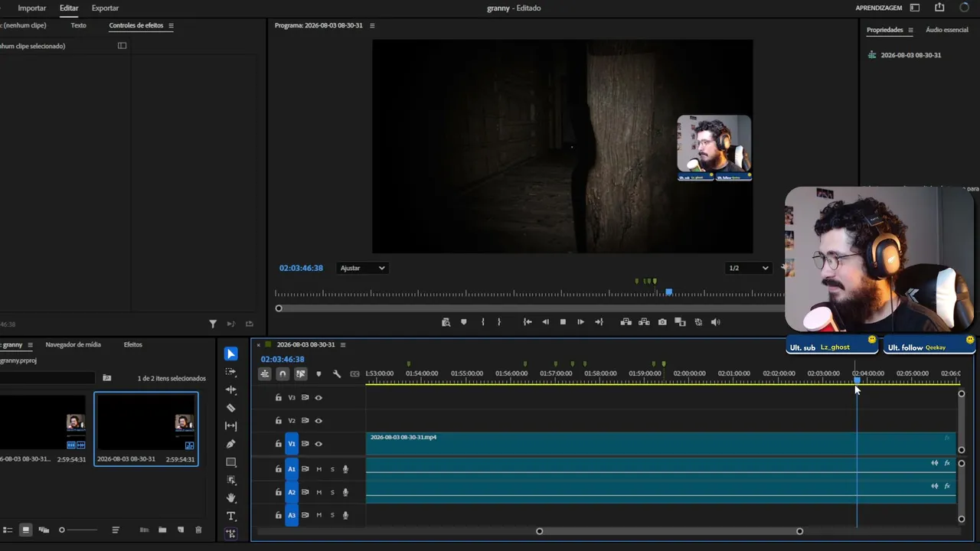This screenshot has width=980, height=551.
Task: Go to In point
Action: click(x=528, y=322)
